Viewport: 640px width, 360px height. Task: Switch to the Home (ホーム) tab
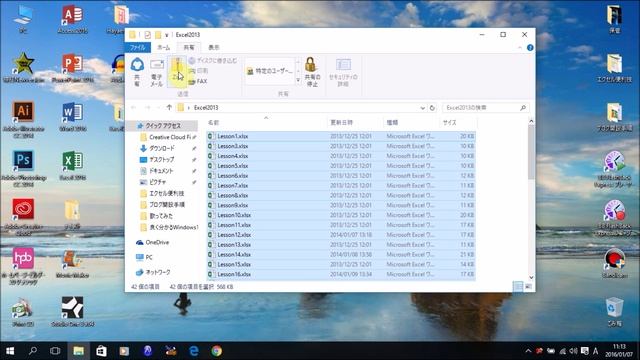click(x=164, y=47)
